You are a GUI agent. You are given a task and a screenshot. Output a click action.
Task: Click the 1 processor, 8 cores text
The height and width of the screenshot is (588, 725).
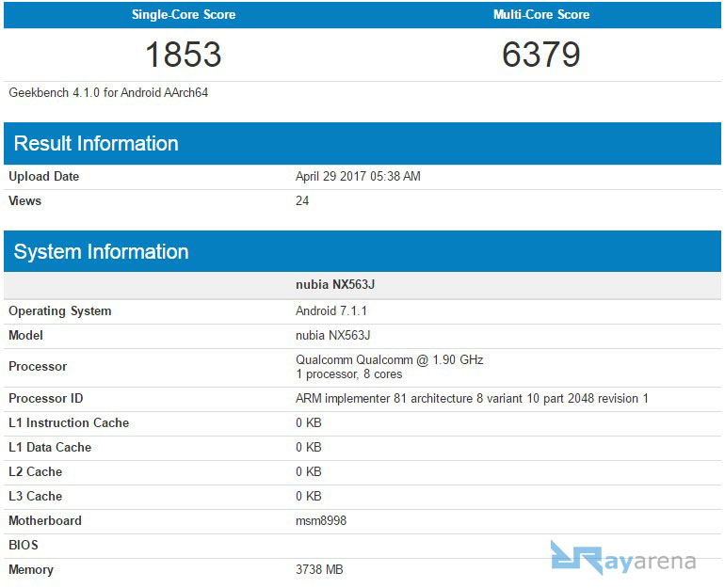tap(349, 374)
